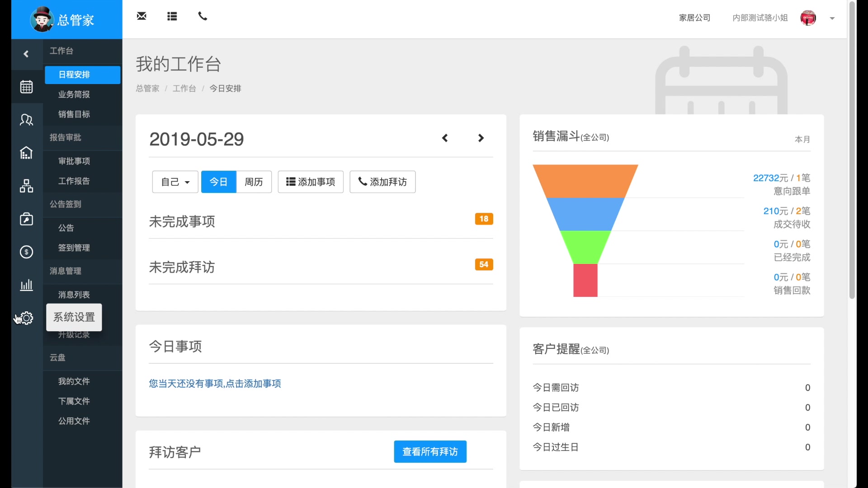Expand the user account dropdown arrow

point(832,19)
